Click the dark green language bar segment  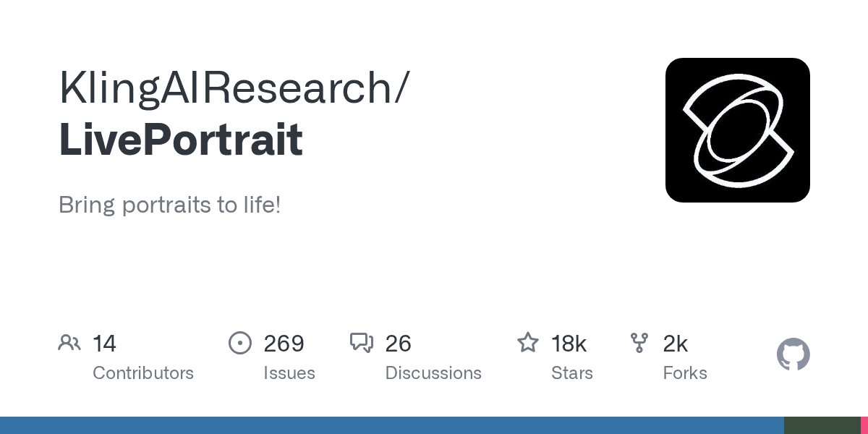pyautogui.click(x=822, y=425)
